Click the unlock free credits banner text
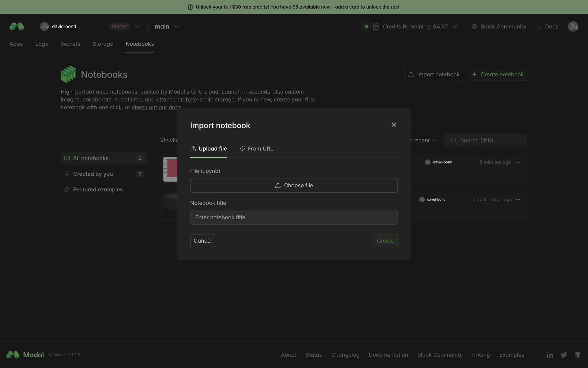This screenshot has height=368, width=588. click(x=298, y=7)
